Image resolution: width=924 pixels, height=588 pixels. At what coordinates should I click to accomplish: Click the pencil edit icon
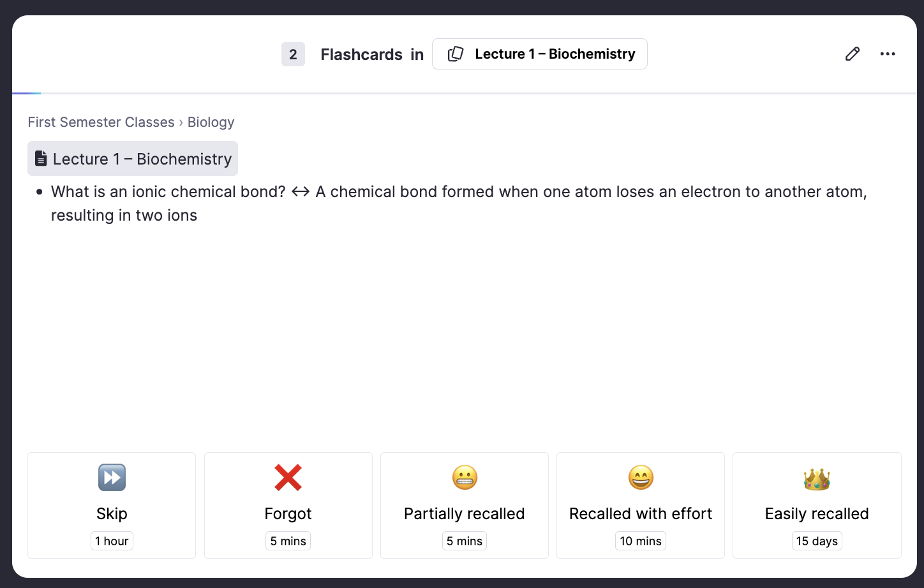852,54
